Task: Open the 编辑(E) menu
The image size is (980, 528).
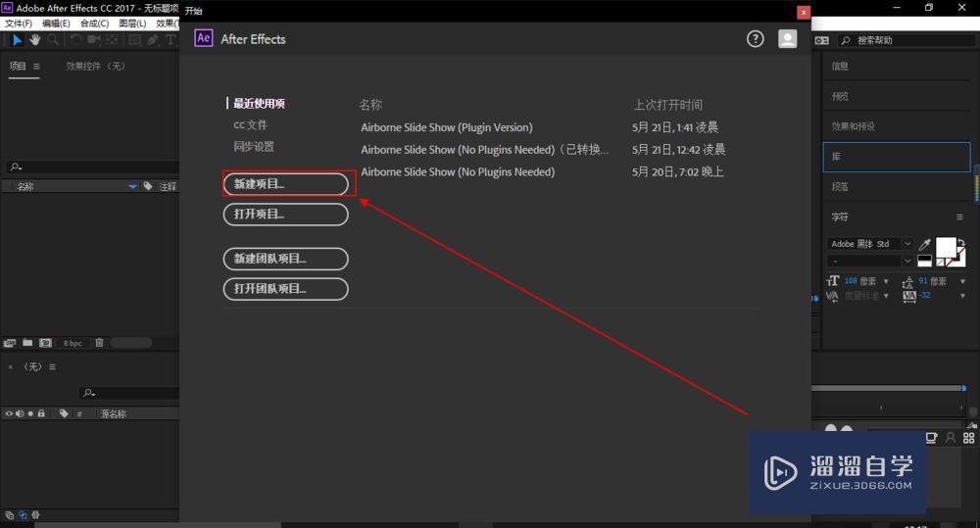Action: 56,24
